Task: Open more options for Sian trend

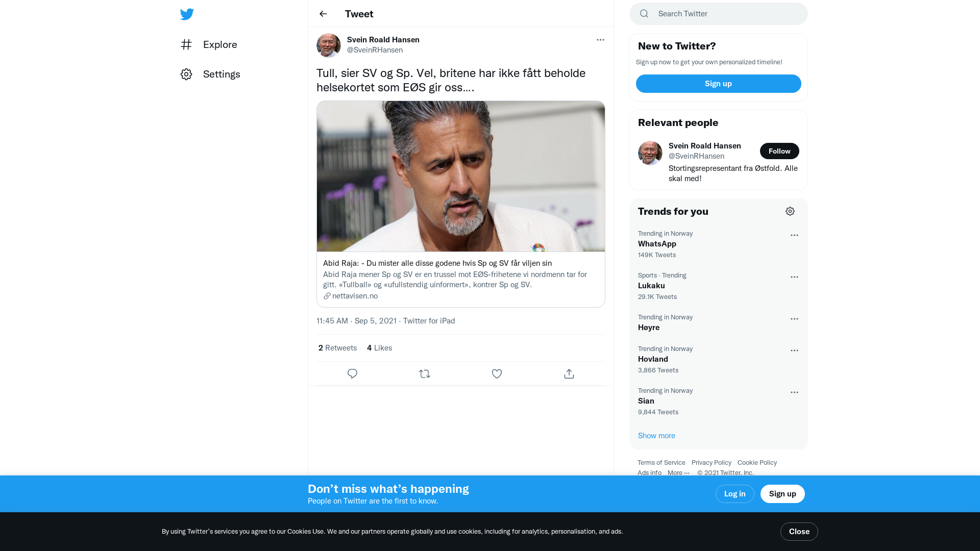Action: pos(794,392)
